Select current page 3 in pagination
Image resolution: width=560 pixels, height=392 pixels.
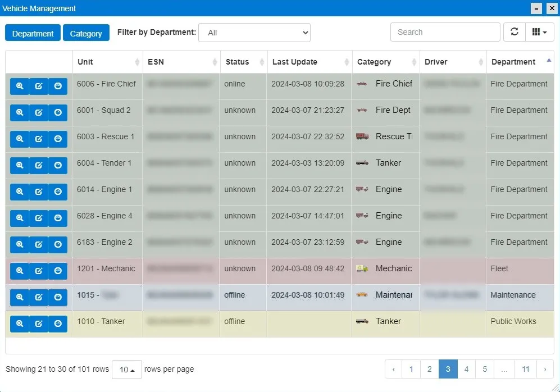448,369
